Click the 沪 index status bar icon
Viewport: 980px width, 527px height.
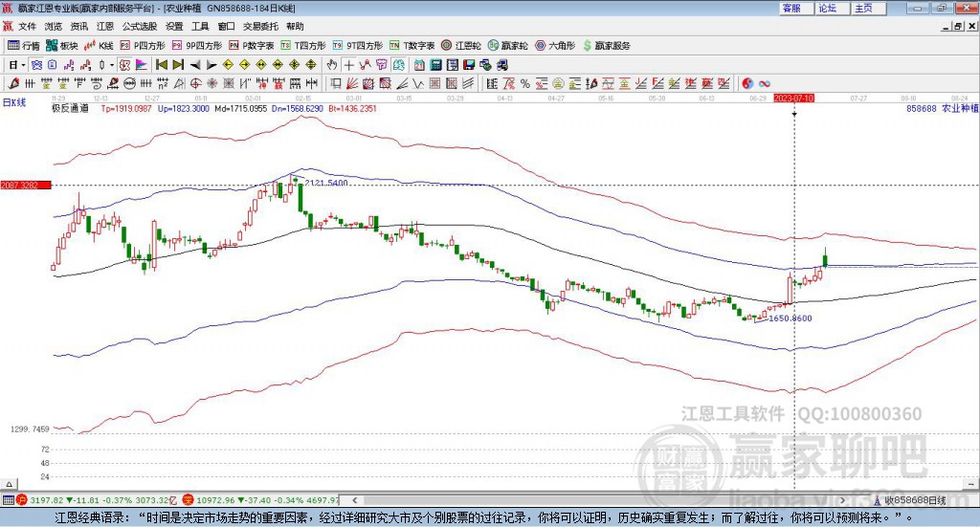[x=22, y=500]
